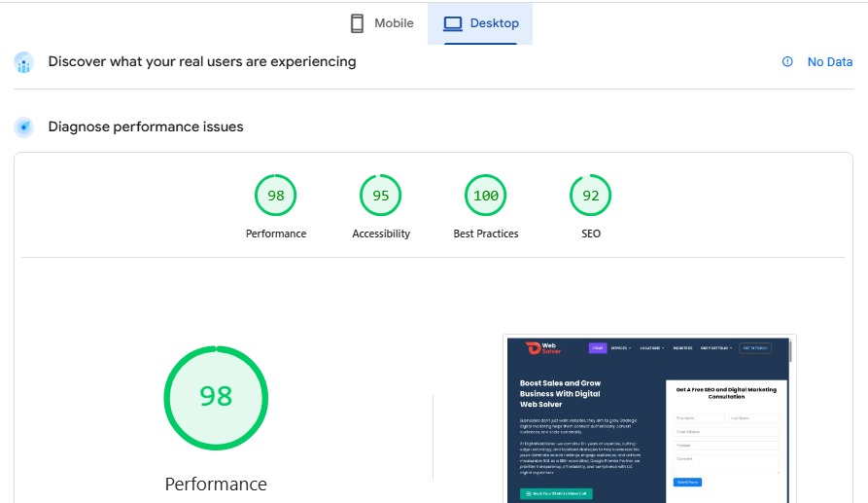Select the Best Practices score 100
868x503 pixels.
(x=486, y=196)
